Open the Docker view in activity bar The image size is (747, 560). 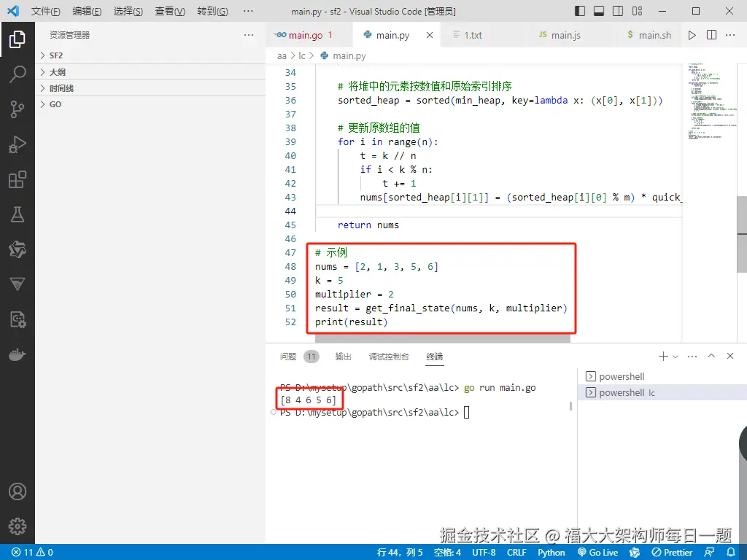(x=18, y=355)
